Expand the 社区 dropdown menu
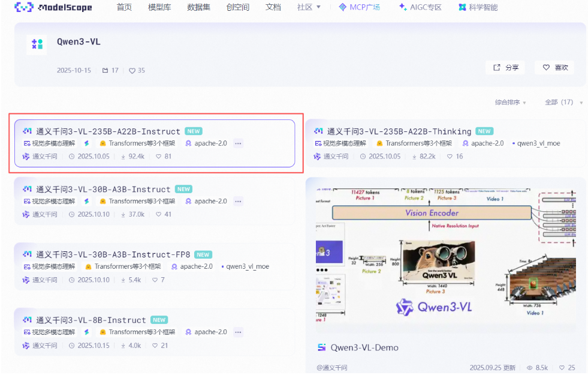Image resolution: width=588 pixels, height=375 pixels. tap(309, 7)
